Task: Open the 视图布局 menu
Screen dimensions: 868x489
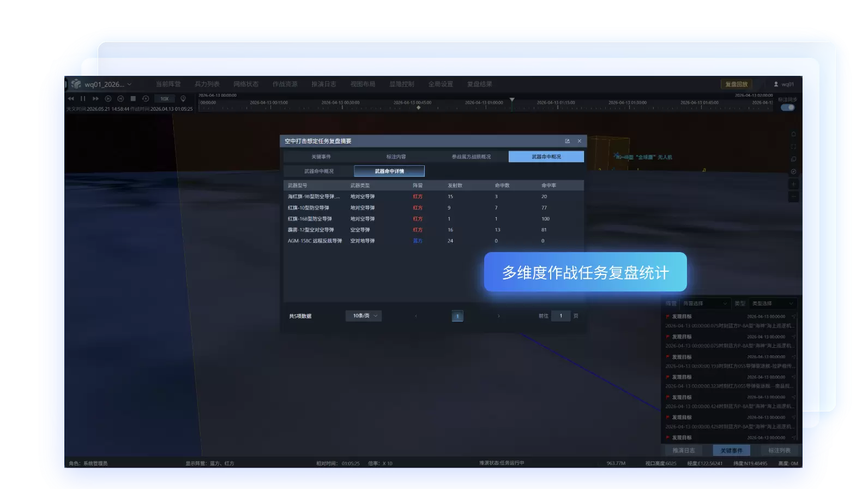Action: (363, 84)
